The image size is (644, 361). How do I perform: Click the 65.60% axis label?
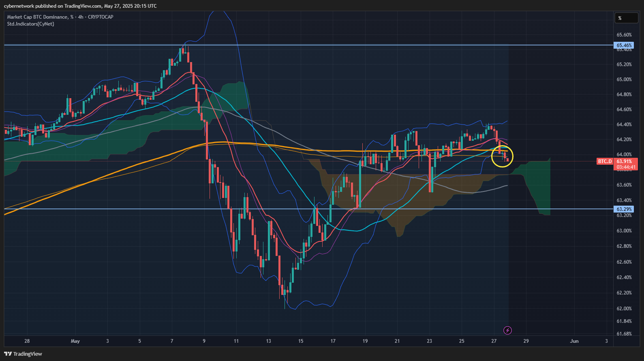click(624, 35)
